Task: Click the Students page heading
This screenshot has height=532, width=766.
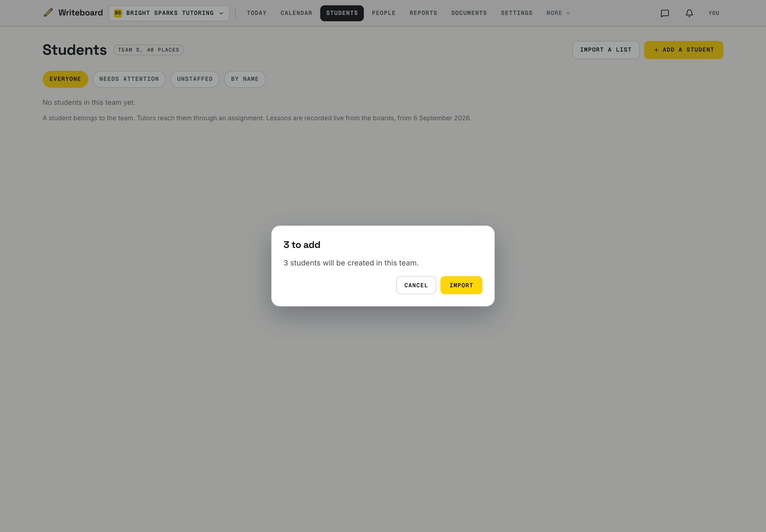Action: point(75,50)
